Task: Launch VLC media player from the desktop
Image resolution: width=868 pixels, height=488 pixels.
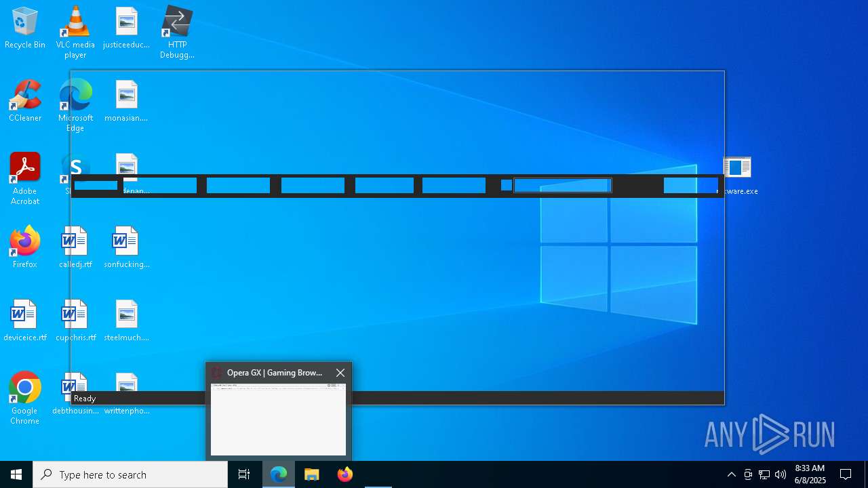Action: (x=75, y=33)
